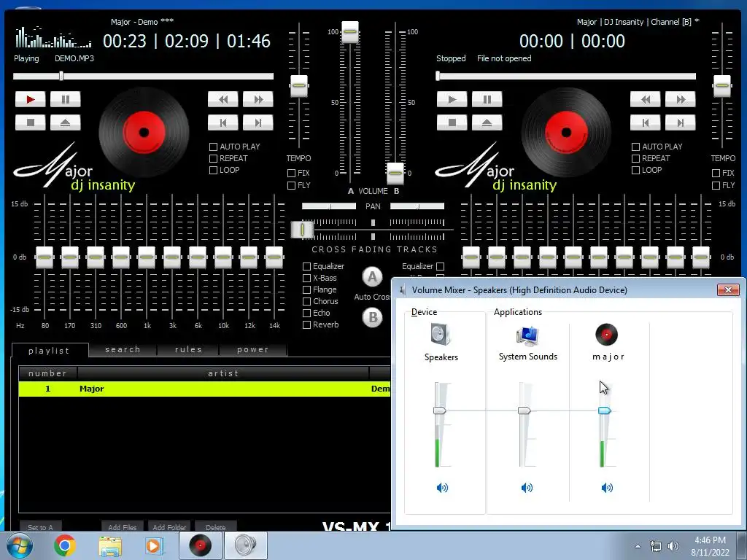This screenshot has height=560, width=747.
Task: Click the Set to A button
Action: (x=41, y=526)
